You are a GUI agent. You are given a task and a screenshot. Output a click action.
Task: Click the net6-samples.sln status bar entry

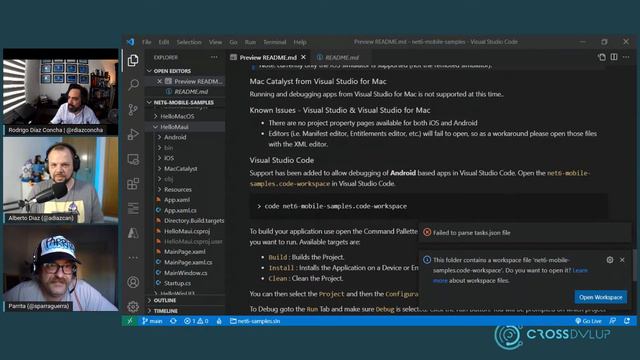pyautogui.click(x=255, y=321)
